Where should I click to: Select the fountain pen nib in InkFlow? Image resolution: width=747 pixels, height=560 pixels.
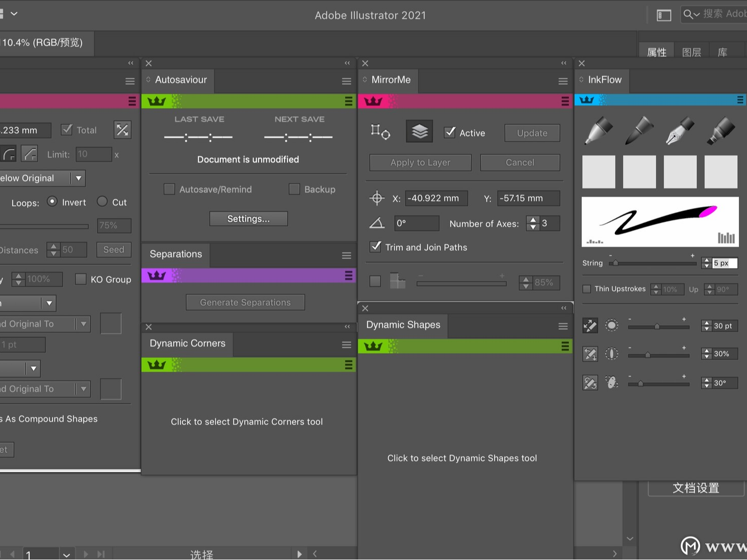[680, 130]
